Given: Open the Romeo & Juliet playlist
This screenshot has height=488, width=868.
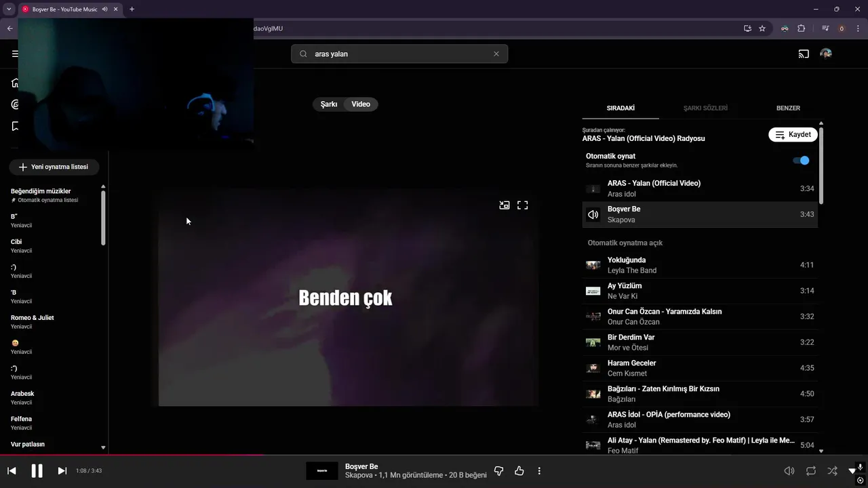Looking at the screenshot, I should point(53,322).
